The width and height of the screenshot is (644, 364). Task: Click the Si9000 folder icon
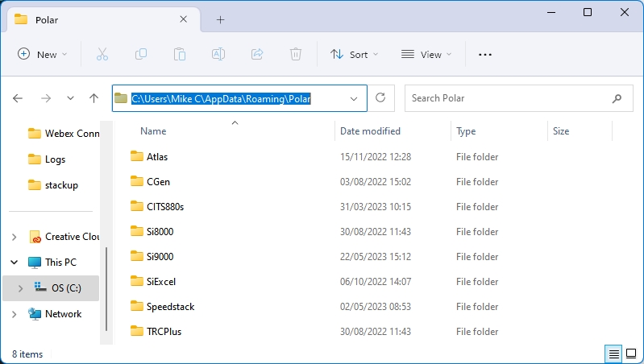click(137, 256)
